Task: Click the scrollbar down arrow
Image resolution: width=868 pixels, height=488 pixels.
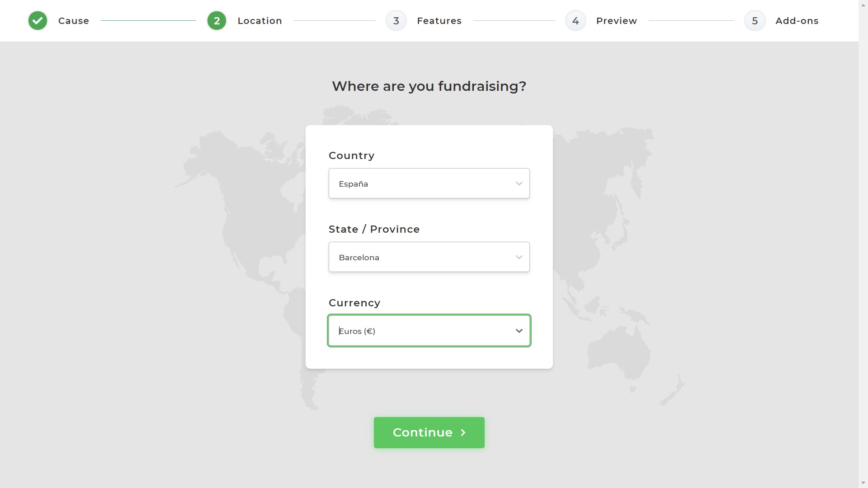Action: [863, 483]
